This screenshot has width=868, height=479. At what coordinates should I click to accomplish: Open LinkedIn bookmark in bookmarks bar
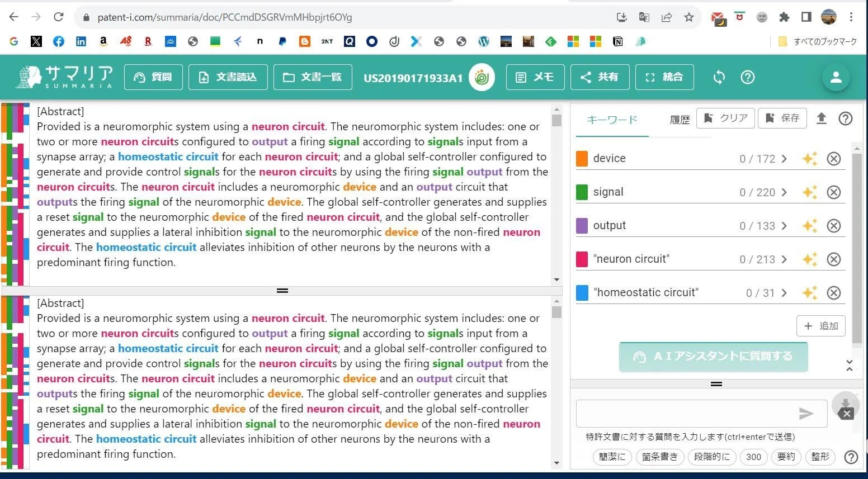click(81, 41)
